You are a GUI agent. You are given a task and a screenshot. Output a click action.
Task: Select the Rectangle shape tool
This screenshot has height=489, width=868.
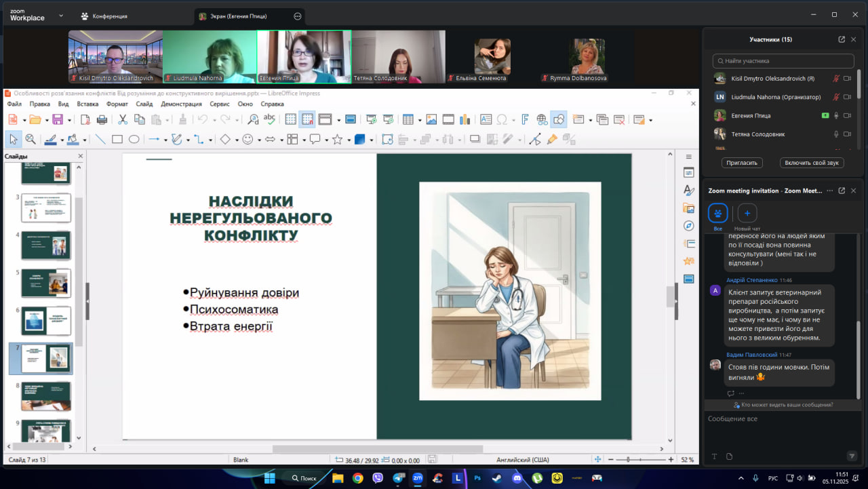(x=117, y=139)
